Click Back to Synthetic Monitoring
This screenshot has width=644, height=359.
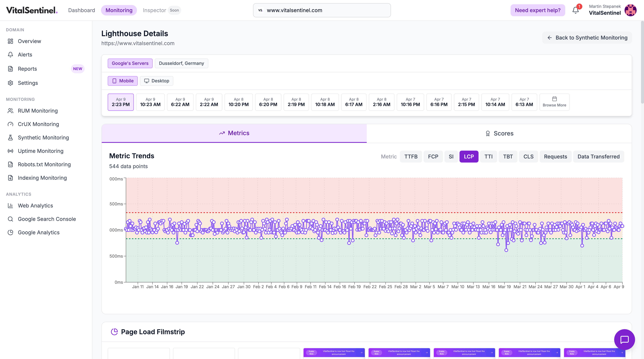pyautogui.click(x=587, y=37)
